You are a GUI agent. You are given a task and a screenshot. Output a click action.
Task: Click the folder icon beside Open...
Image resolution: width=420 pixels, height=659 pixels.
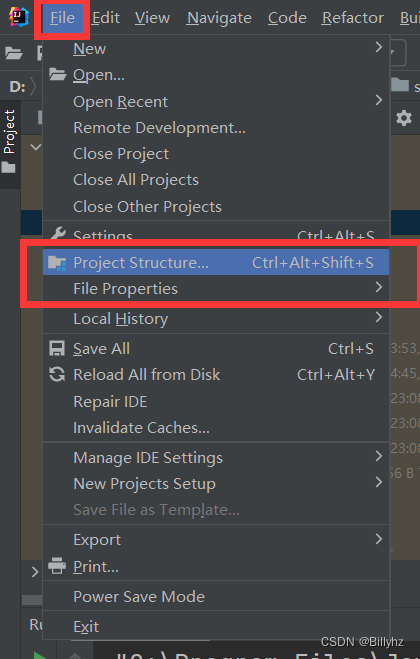click(x=57, y=74)
